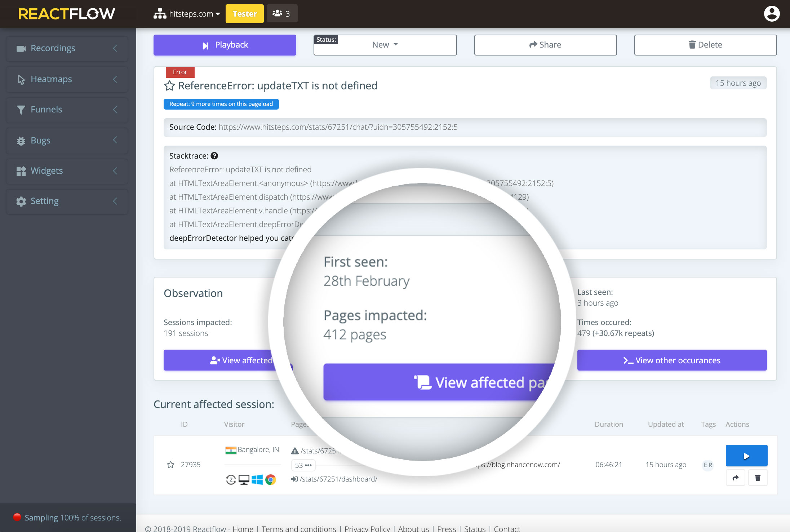Click the Setting gear icon
This screenshot has height=532, width=790.
(21, 201)
